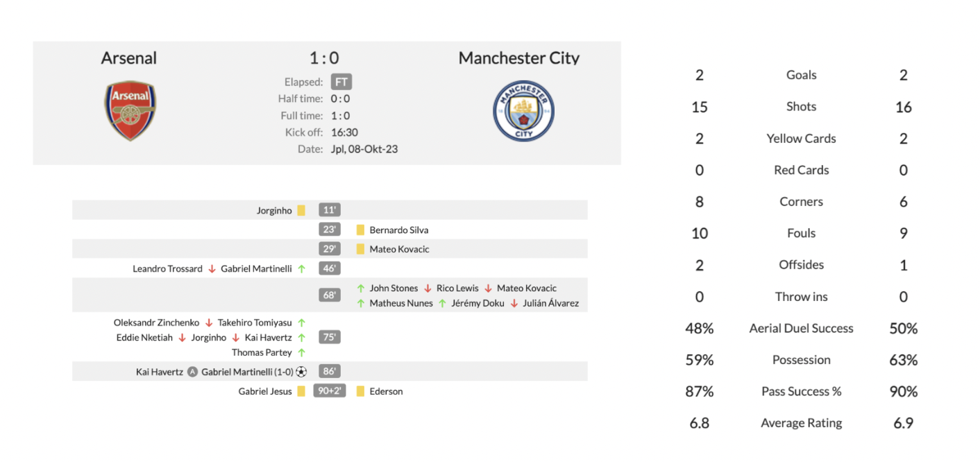The width and height of the screenshot is (980, 462).
Task: Click the FT elapsed status badge
Action: pos(341,82)
